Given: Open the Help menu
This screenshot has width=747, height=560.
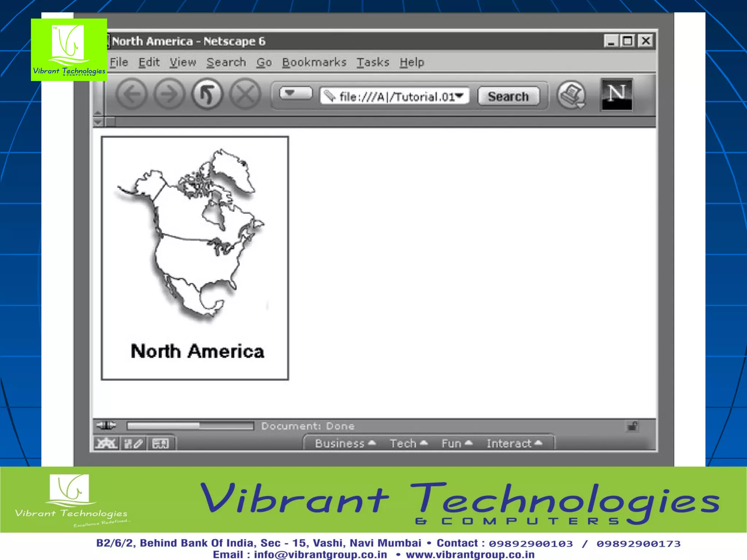Looking at the screenshot, I should [x=412, y=62].
